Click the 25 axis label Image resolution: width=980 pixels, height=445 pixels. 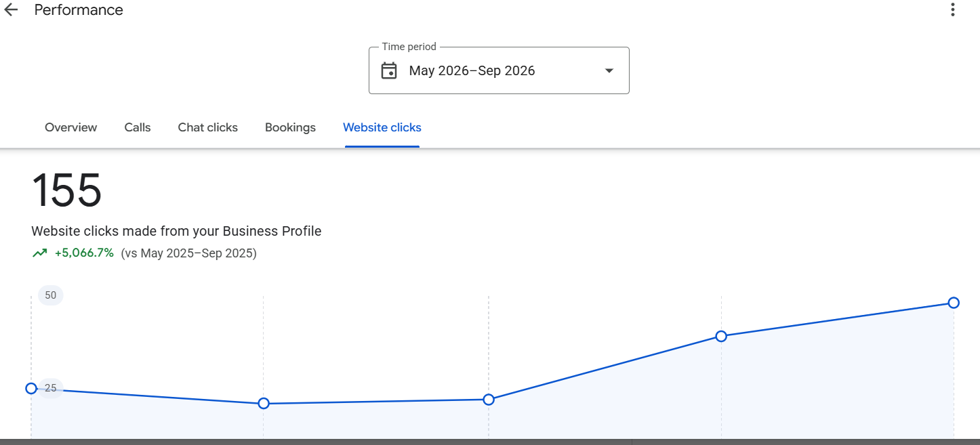pyautogui.click(x=51, y=388)
